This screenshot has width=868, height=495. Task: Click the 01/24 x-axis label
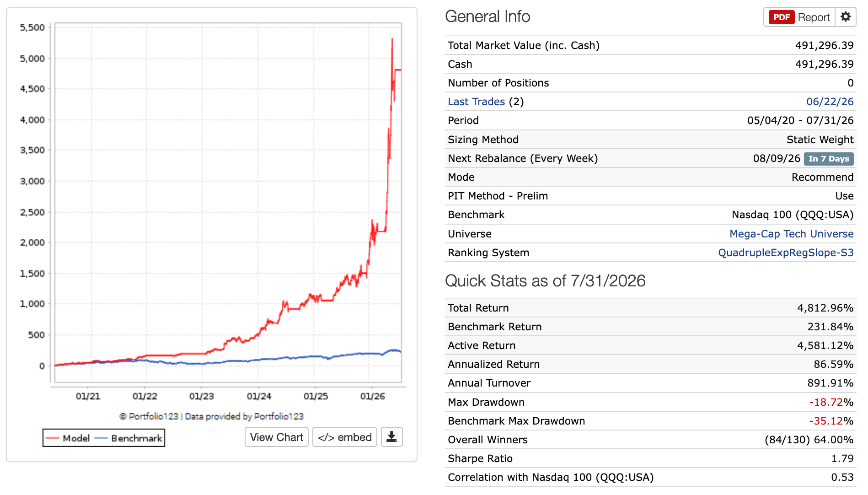tap(259, 396)
